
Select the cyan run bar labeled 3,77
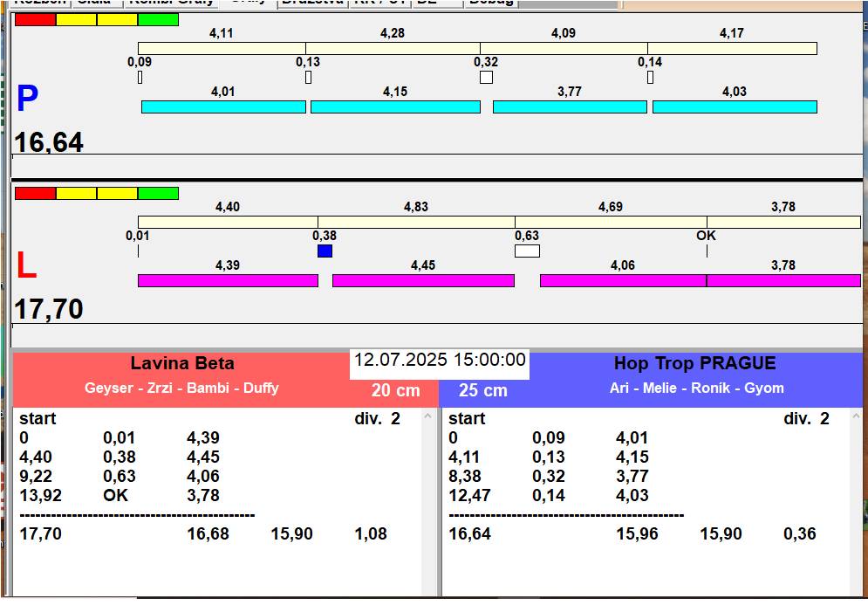coord(570,107)
